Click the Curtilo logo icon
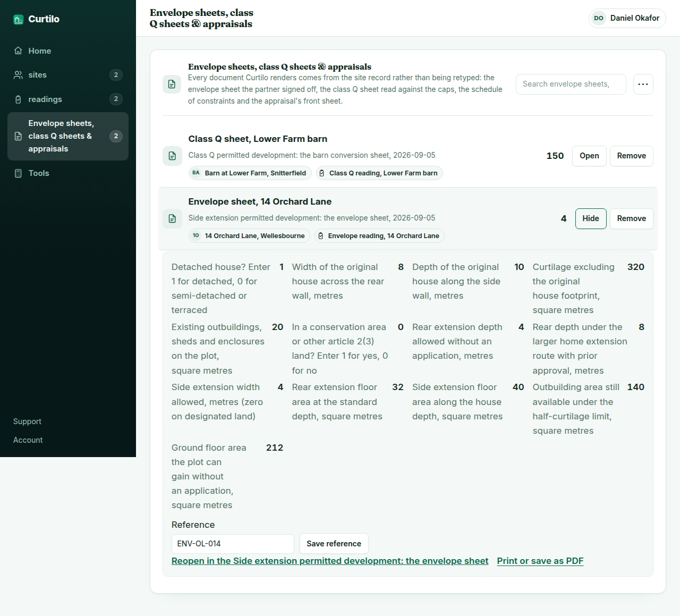The width and height of the screenshot is (680, 616). [19, 20]
